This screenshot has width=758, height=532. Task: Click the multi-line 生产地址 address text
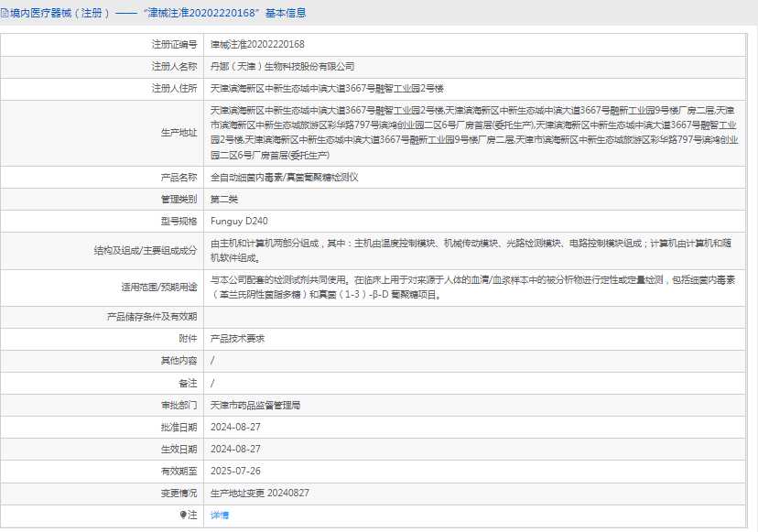tap(474, 133)
